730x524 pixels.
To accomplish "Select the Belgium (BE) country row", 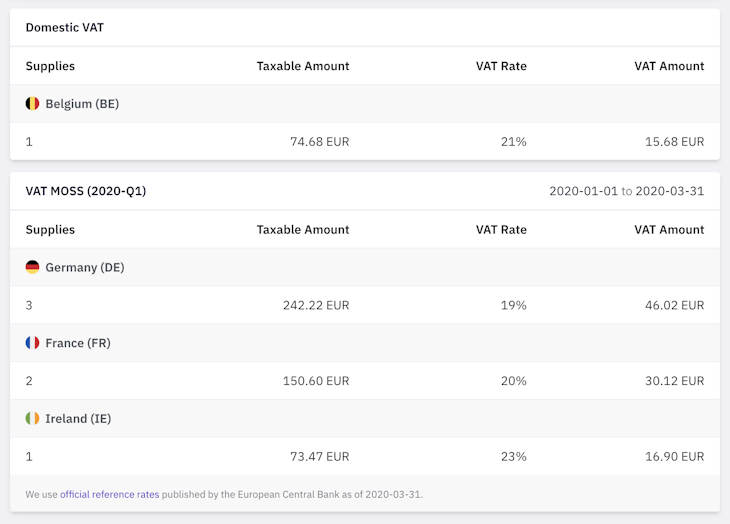I will coord(82,104).
